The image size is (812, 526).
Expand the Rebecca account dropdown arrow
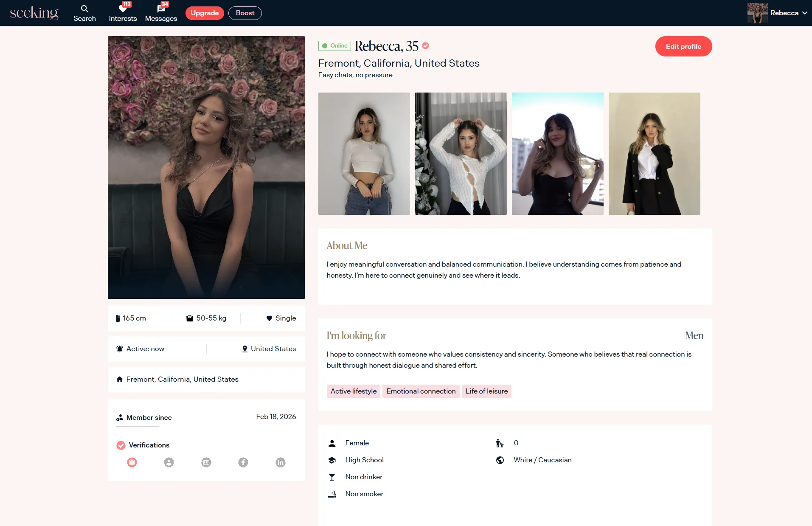805,13
